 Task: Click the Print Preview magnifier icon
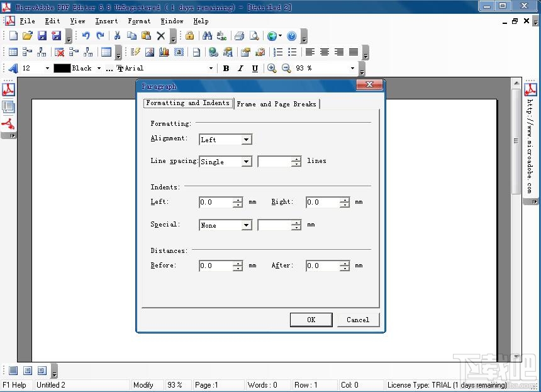pos(254,36)
